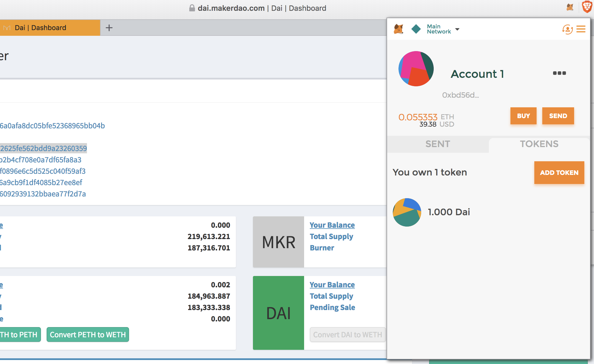Click the 0.002 balance value
The height and width of the screenshot is (364, 594).
coord(221,285)
